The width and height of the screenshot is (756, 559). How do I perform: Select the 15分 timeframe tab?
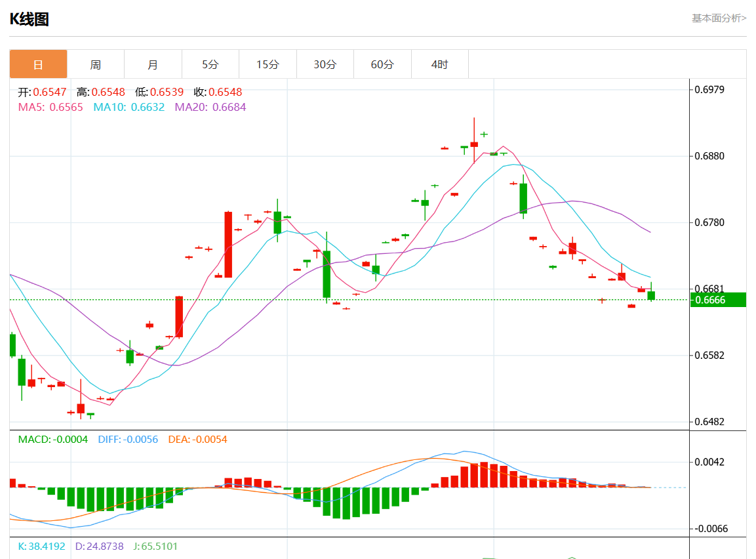pos(268,64)
